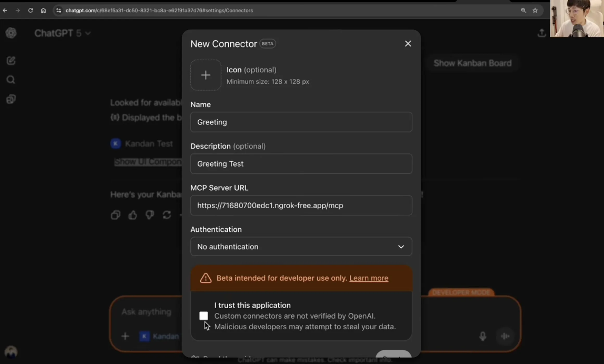Go forward in the browser

coord(17,10)
